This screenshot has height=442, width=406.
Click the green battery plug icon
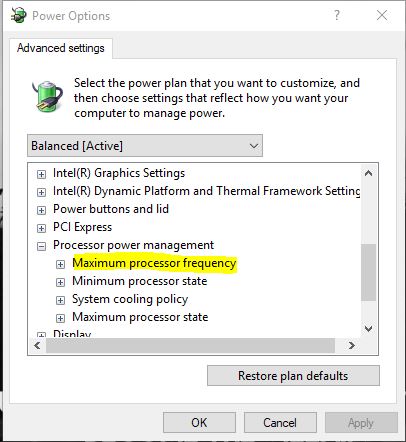(48, 96)
